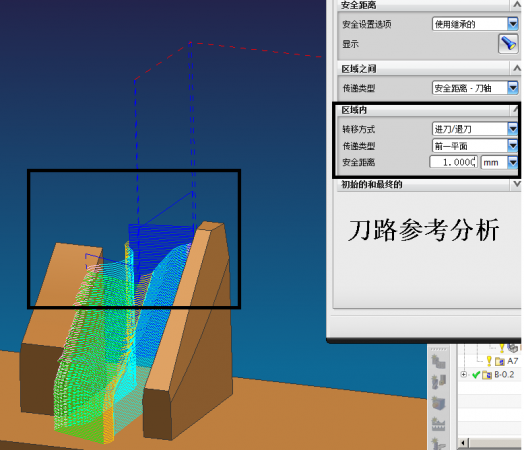The image size is (524, 450).
Task: Click the toolbar drag handle above Create Program
Action: click(x=438, y=349)
